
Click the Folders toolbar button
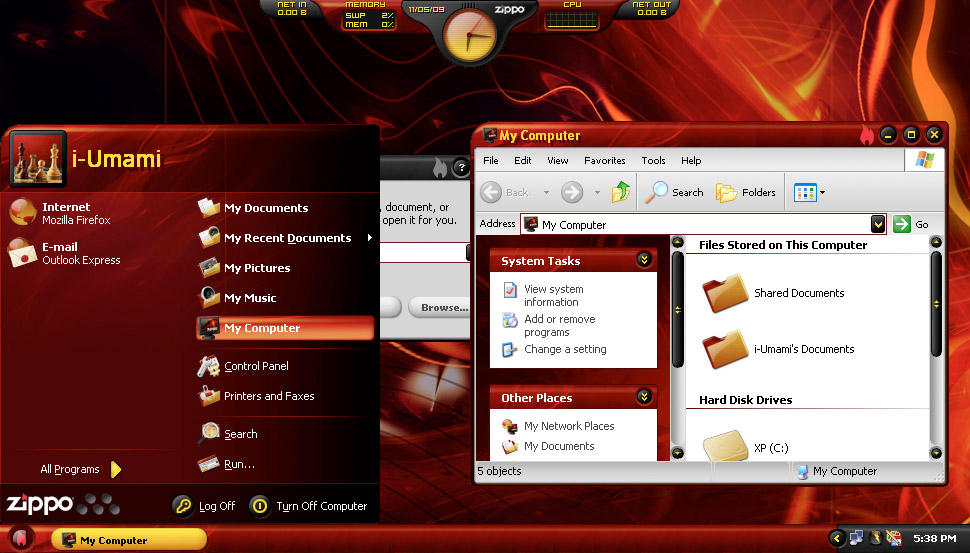tap(746, 192)
